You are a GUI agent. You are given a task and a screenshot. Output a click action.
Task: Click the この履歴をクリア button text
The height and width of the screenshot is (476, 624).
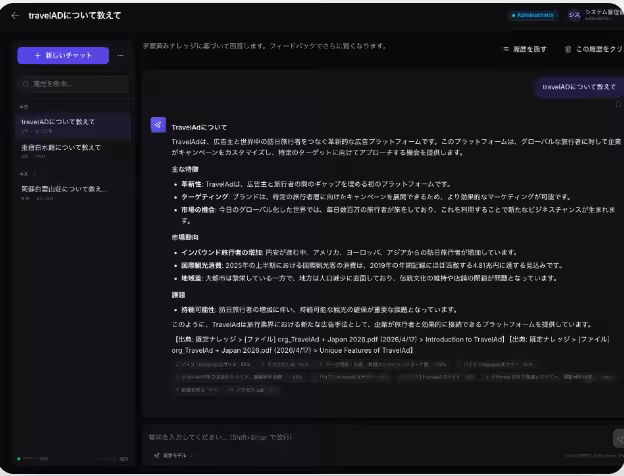pyautogui.click(x=600, y=49)
